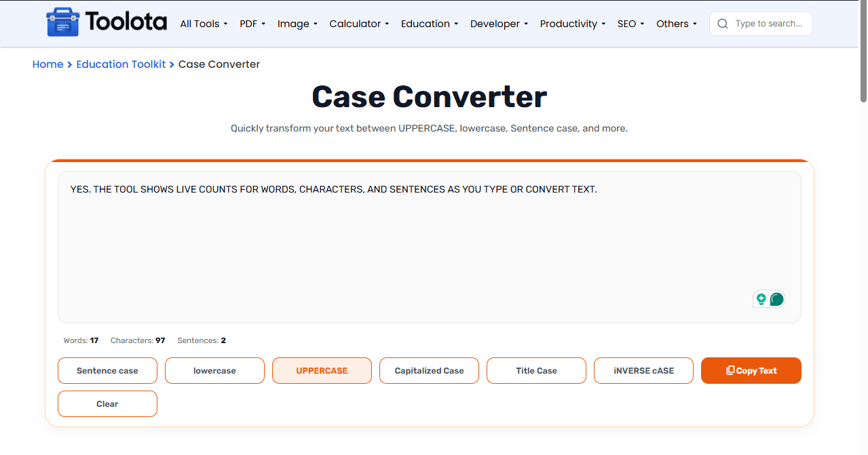Click the Sentences: 2 counter
This screenshot has height=455, width=868.
202,340
